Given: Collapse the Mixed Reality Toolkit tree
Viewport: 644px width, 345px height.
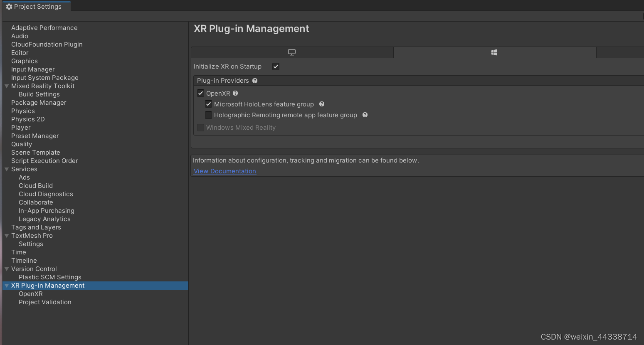Looking at the screenshot, I should pyautogui.click(x=7, y=86).
